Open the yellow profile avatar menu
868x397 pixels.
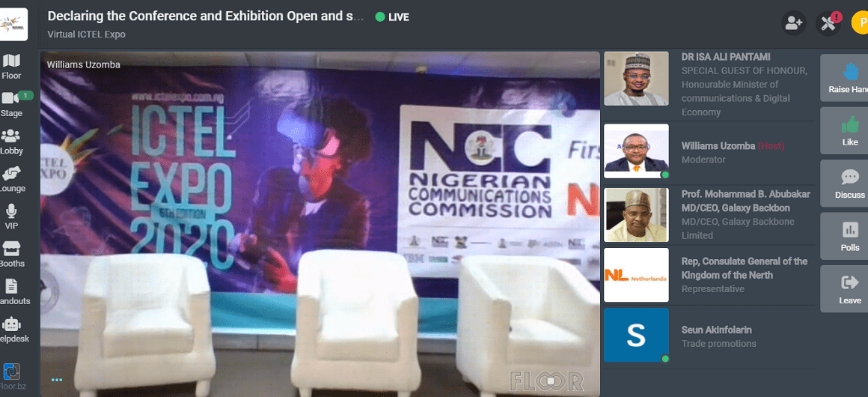(860, 23)
